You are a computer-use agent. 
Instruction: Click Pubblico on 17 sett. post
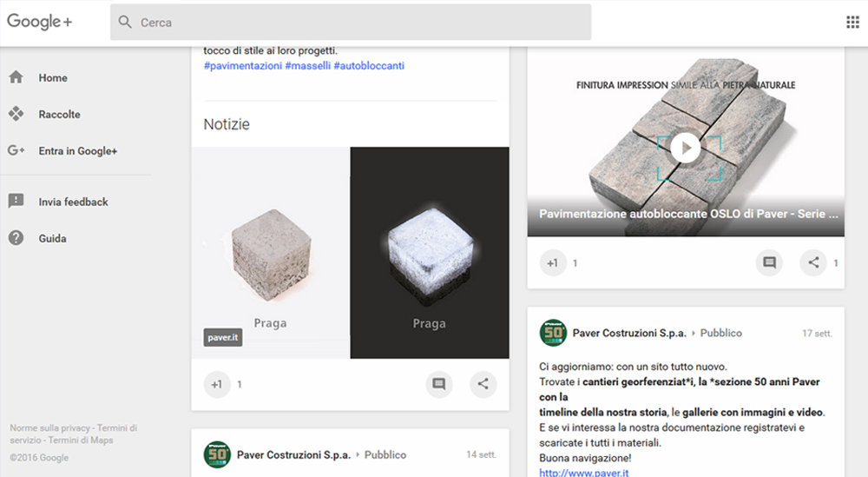coord(720,333)
